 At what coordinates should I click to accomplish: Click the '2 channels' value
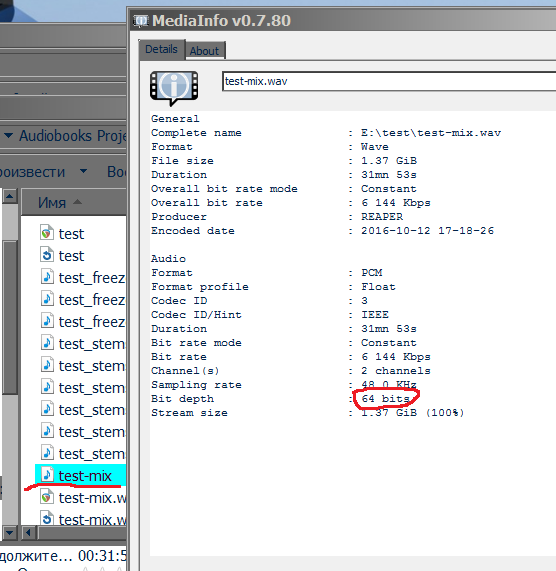pos(396,371)
